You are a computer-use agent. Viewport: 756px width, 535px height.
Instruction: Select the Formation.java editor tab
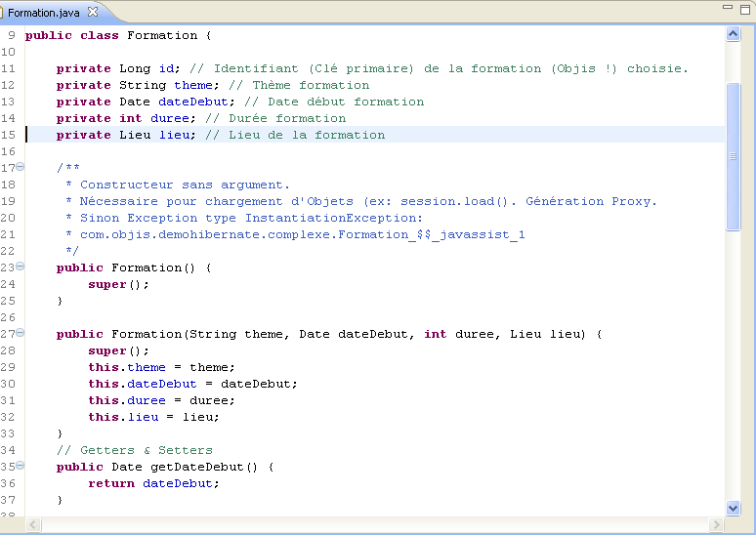tap(43, 13)
